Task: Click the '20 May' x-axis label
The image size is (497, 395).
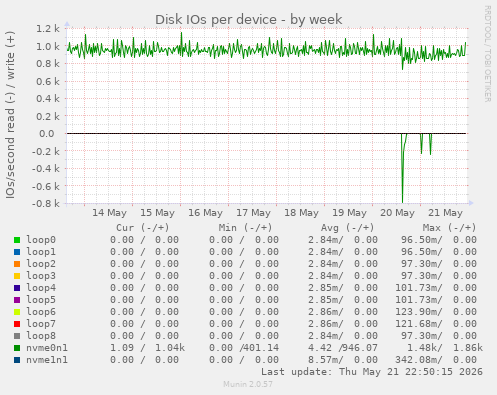Action: pyautogui.click(x=397, y=213)
